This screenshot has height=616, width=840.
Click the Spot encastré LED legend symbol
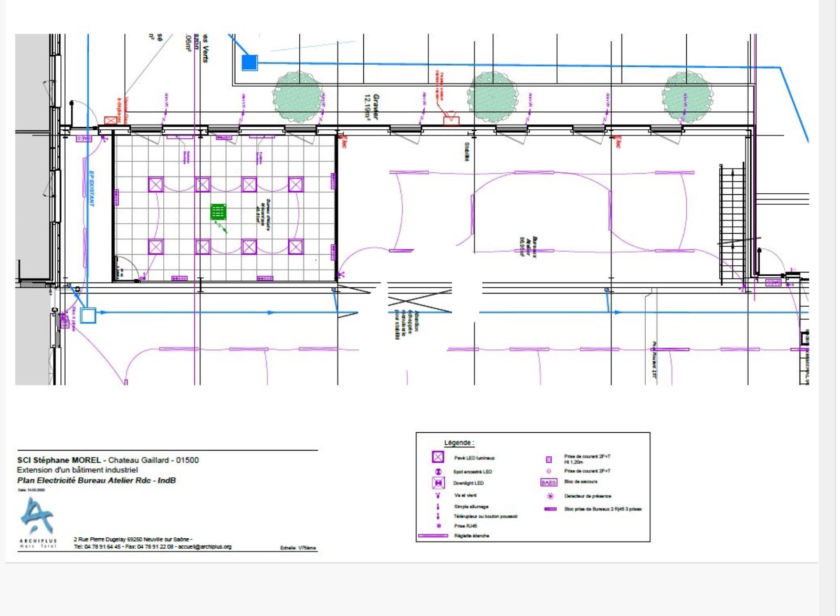(438, 472)
